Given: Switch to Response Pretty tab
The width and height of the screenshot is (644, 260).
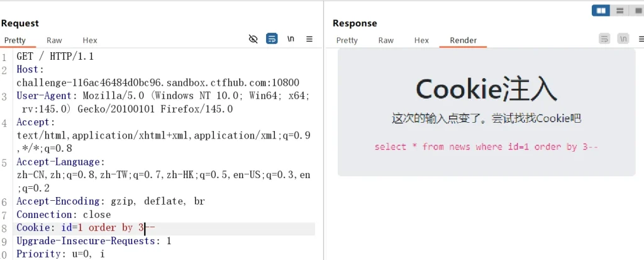Looking at the screenshot, I should click(347, 40).
